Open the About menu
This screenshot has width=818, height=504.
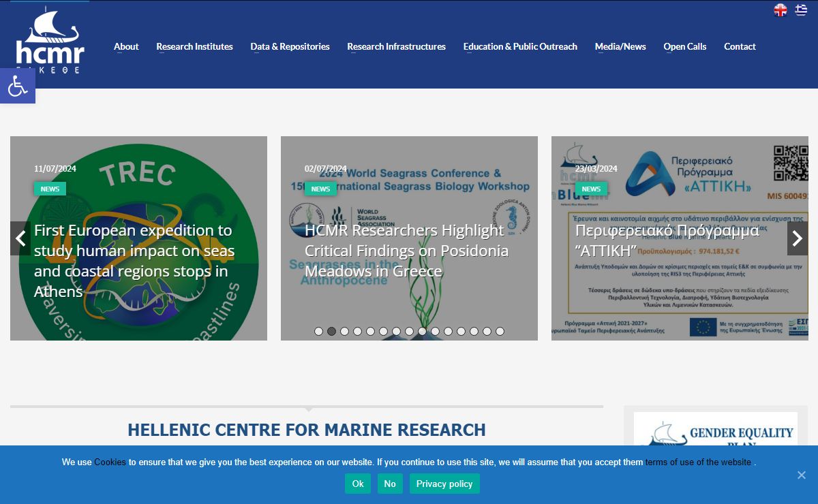(x=126, y=46)
